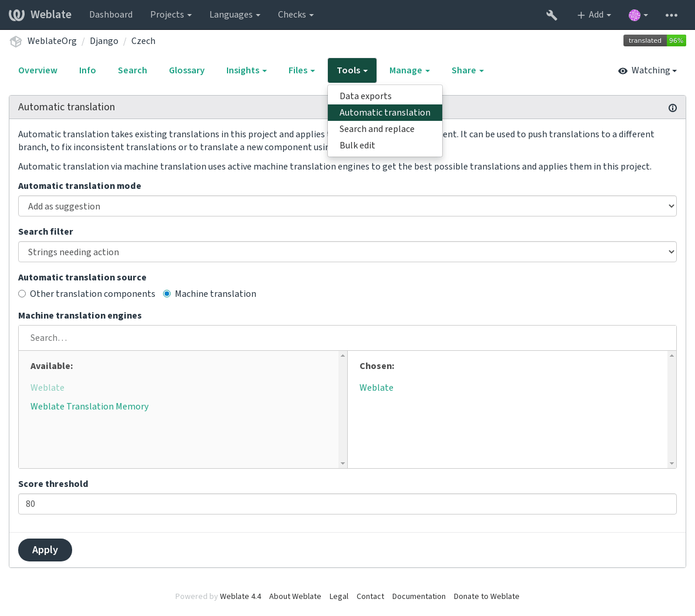
Task: Select Other translation components radio
Action: pyautogui.click(x=22, y=293)
